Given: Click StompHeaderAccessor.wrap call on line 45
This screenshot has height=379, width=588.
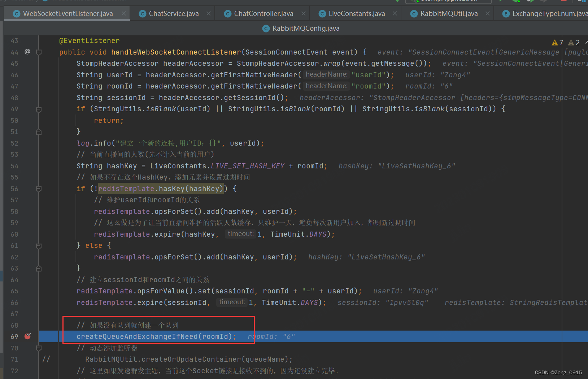Looking at the screenshot, I should pyautogui.click(x=289, y=64).
